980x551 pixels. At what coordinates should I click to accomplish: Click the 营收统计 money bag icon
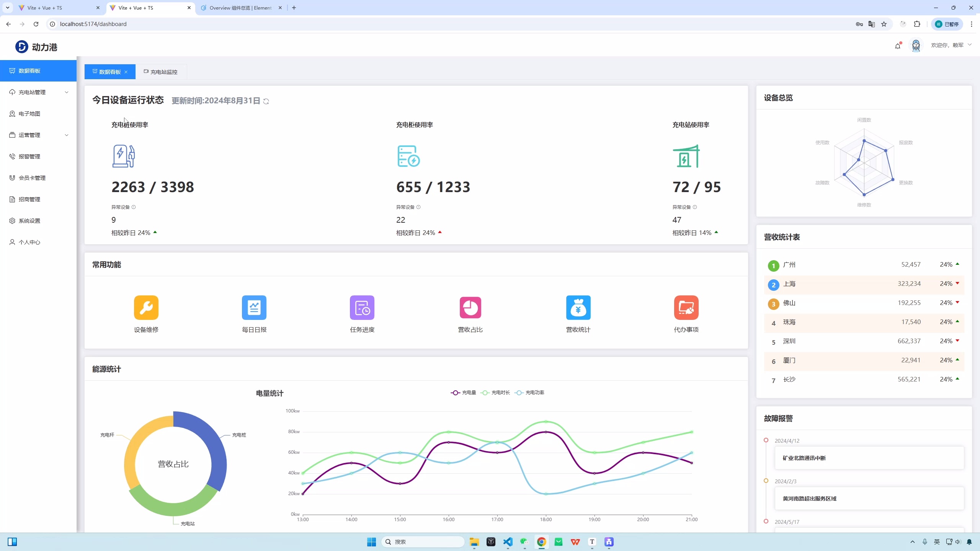coord(578,307)
